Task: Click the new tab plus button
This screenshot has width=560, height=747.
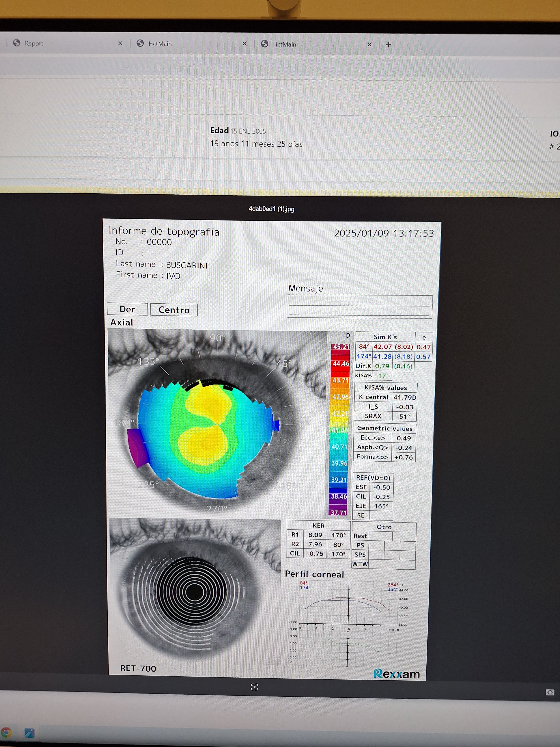Action: 389,44
